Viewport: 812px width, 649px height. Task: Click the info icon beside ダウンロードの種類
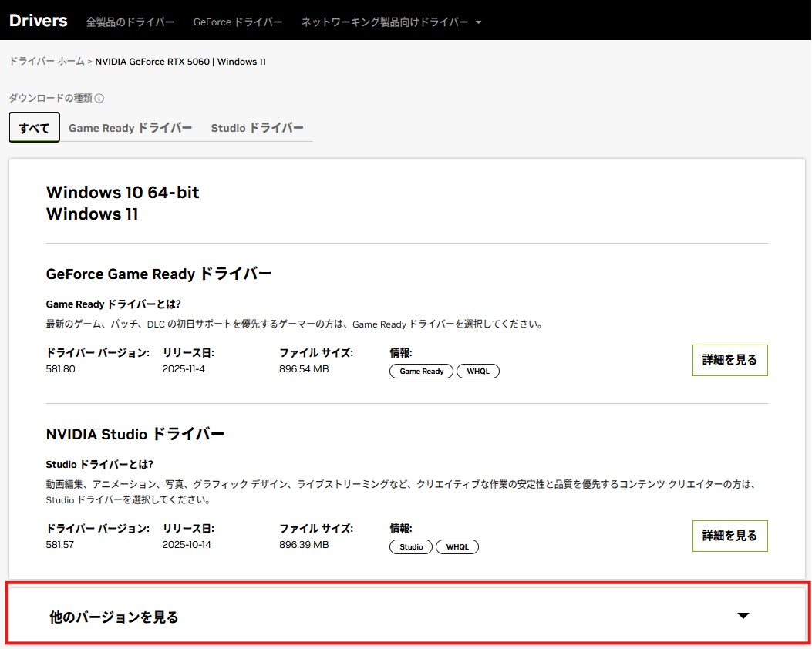point(99,99)
